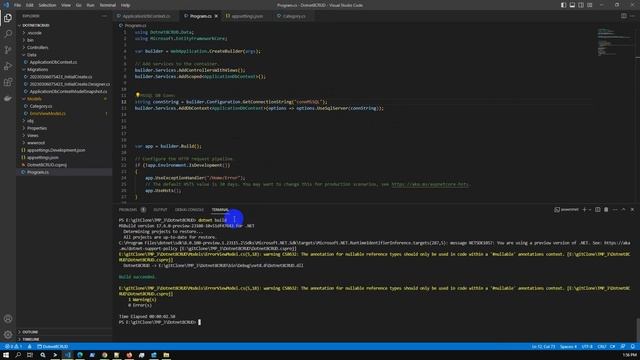The width and height of the screenshot is (640, 360).
Task: Change encoding via UTF-8 status item
Action: [x=587, y=347]
